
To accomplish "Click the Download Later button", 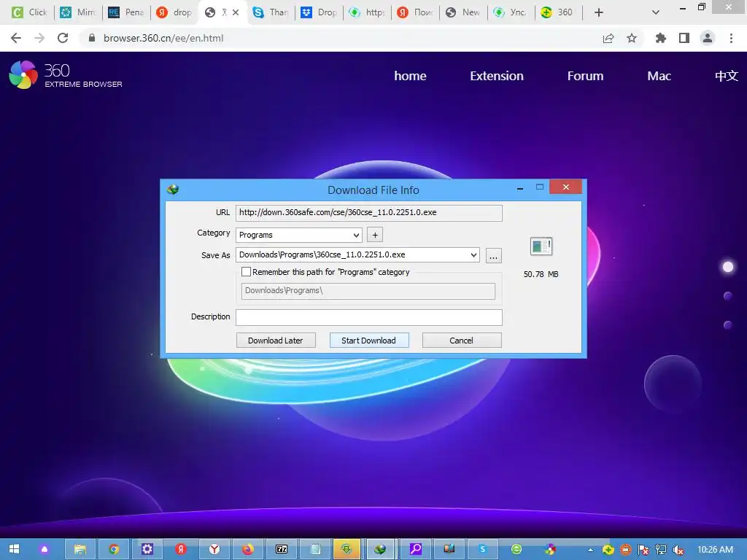I will (275, 341).
